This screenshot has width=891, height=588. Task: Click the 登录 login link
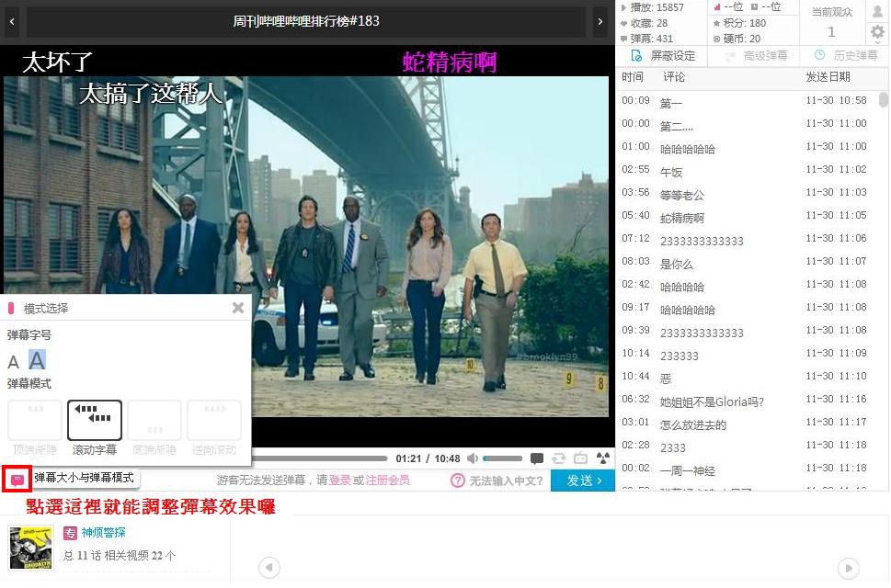coord(340,481)
